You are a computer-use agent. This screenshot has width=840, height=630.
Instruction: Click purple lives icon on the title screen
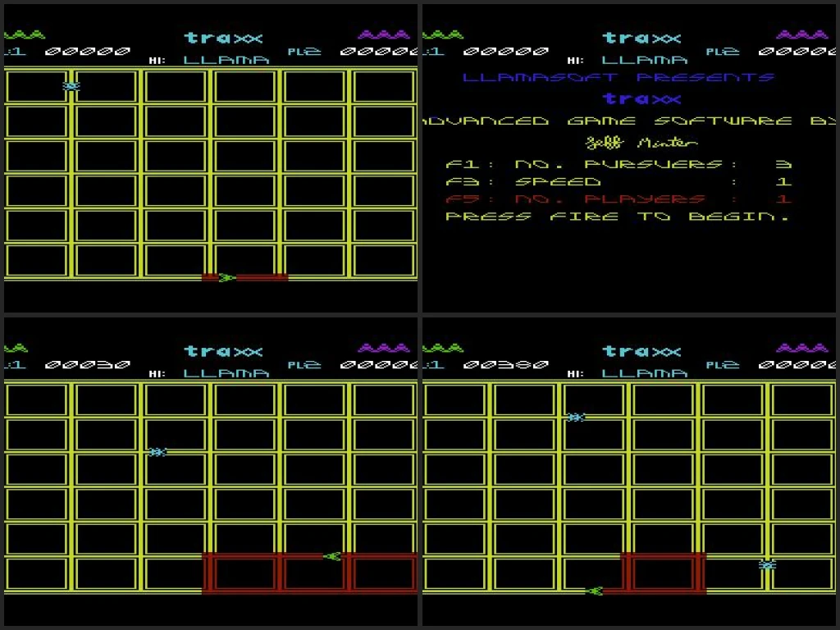801,35
